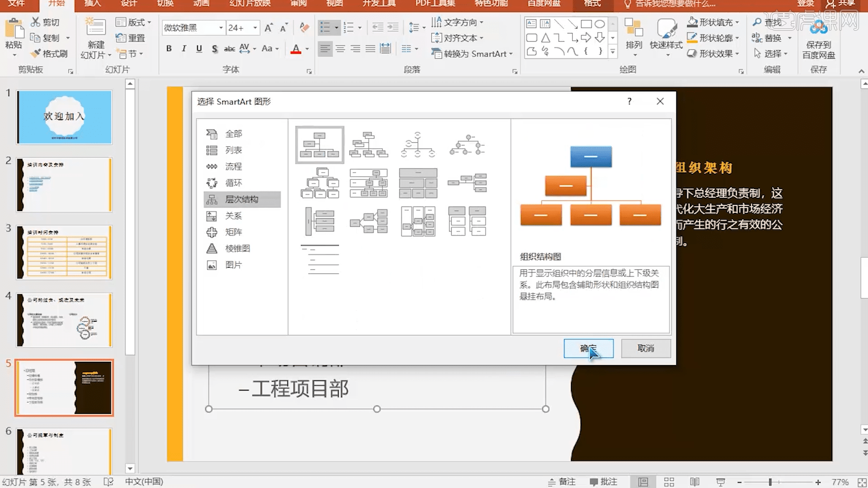Click 取消 to dismiss SmartArt dialog

click(646, 348)
